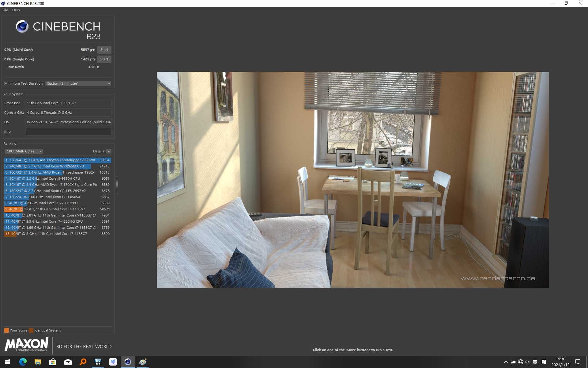Select rank 1 Threadripper 2990WX row
The height and width of the screenshot is (368, 588).
tap(58, 160)
